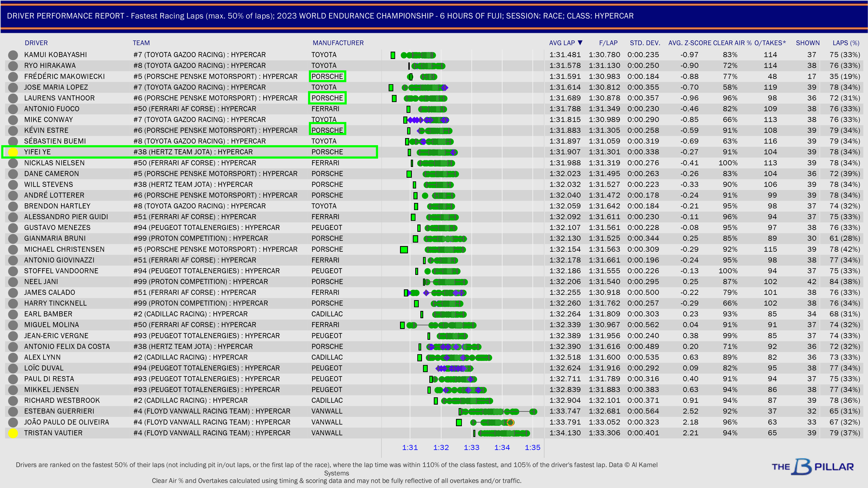Screen dimensions: 868x488
Task: Select the Stoffel Vandoorne driver name
Action: pos(61,271)
